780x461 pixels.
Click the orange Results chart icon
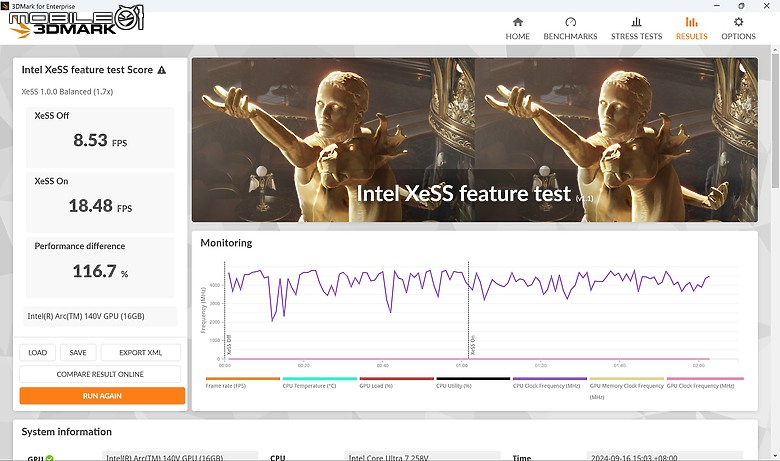[x=691, y=22]
